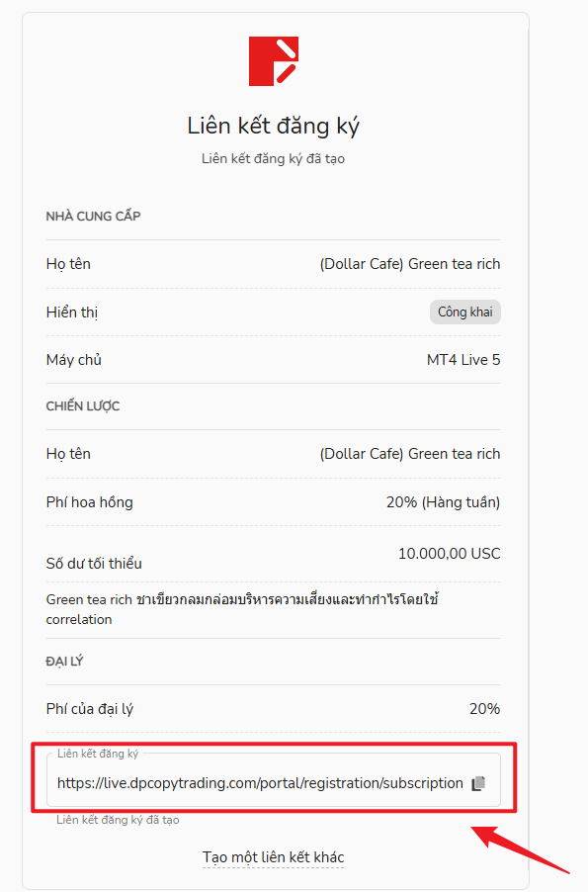The width and height of the screenshot is (588, 892).
Task: Select the strategy description text with correlation
Action: 243,609
